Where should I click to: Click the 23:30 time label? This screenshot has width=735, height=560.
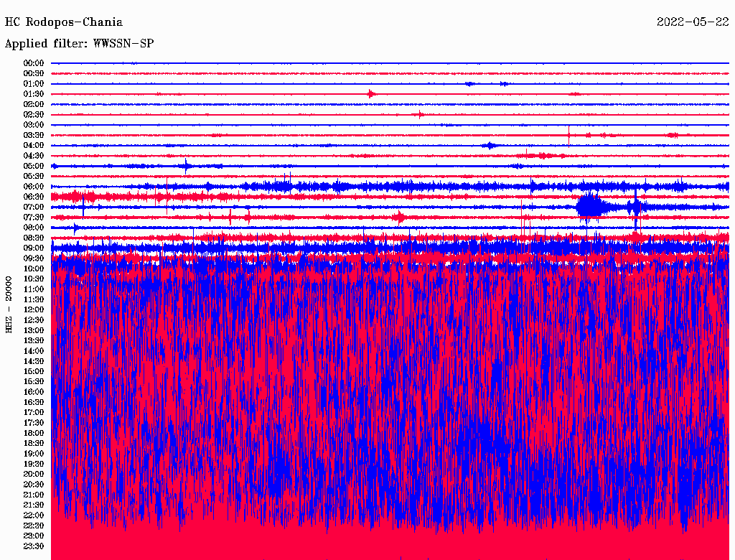pos(34,546)
